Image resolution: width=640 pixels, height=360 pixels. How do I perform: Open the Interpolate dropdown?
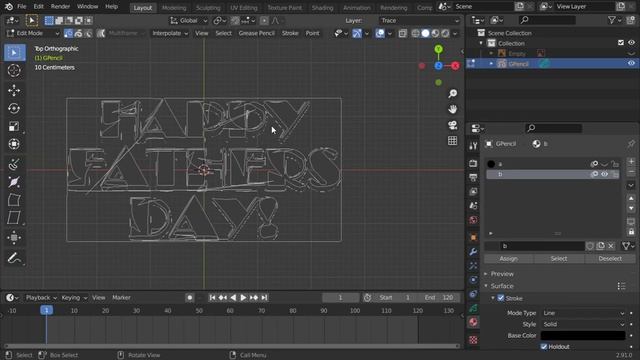tap(169, 33)
